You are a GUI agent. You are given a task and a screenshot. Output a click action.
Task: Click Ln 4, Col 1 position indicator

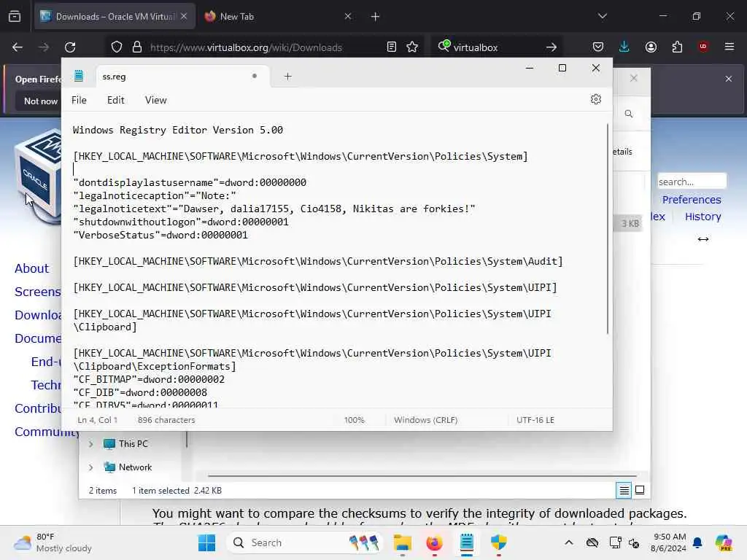click(x=97, y=420)
